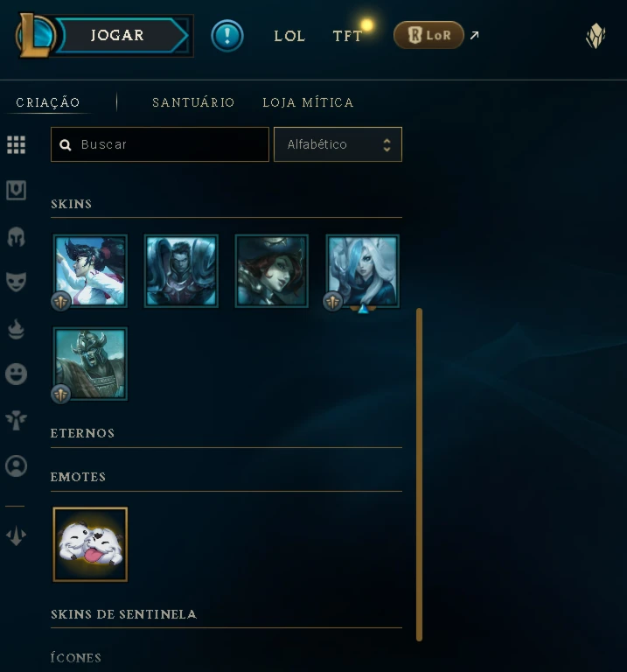Viewport: 627px width, 672px height.
Task: Select the Eternos winged filter icon
Action: click(x=17, y=420)
